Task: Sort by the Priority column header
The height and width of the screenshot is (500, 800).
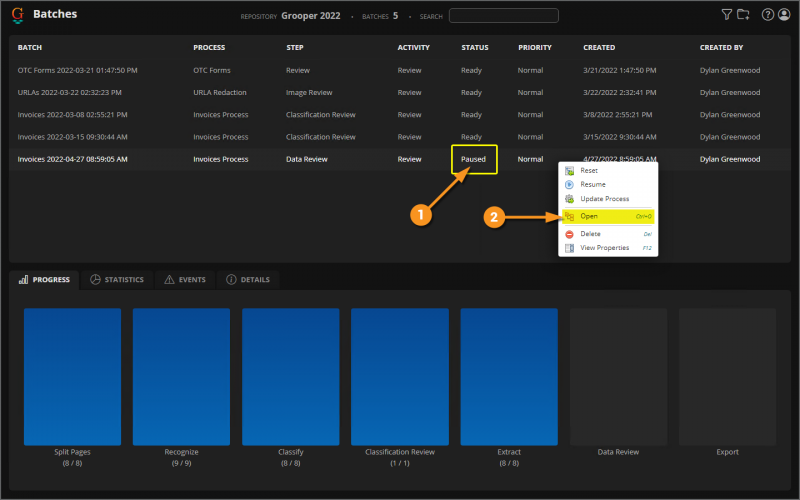Action: point(534,47)
